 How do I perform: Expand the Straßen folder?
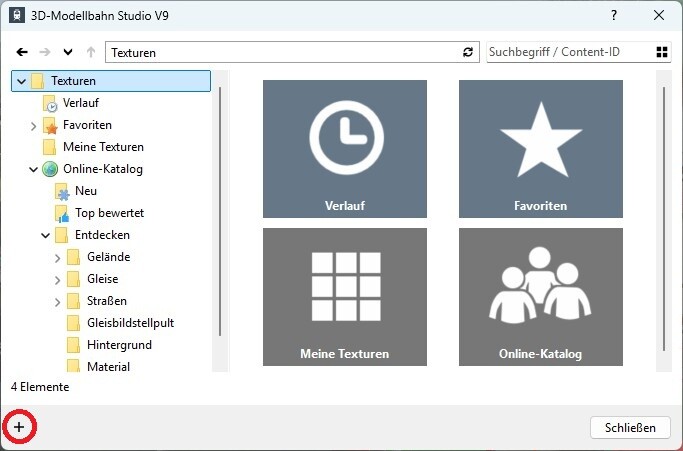(x=57, y=302)
